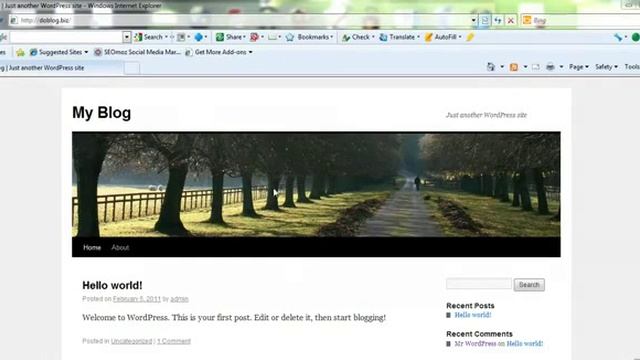The height and width of the screenshot is (360, 640).
Task: Open the Tools menu
Action: tap(632, 67)
